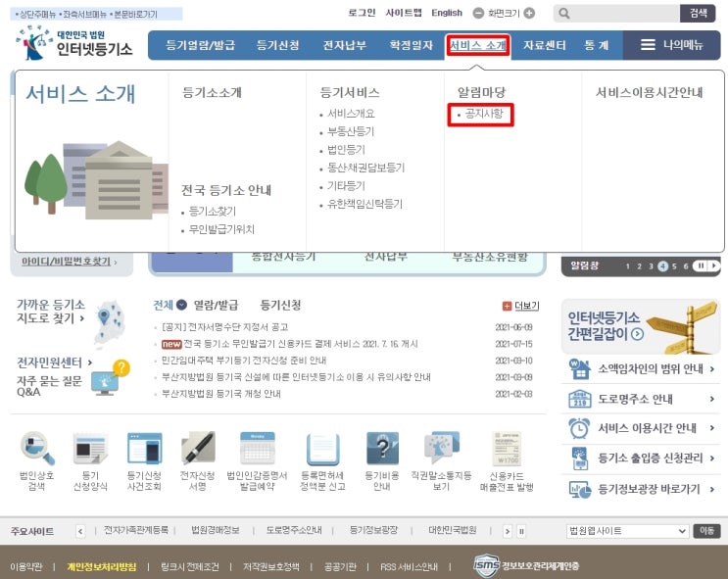Select 알림창 slide number 4

662,266
